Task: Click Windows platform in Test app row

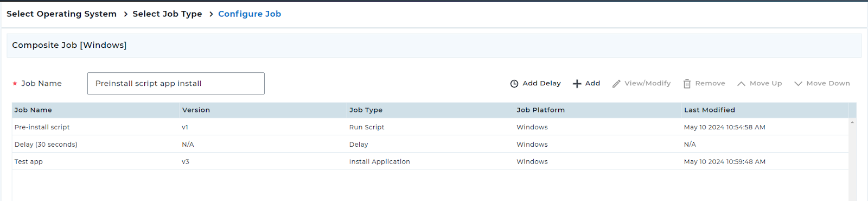Action: click(x=532, y=161)
